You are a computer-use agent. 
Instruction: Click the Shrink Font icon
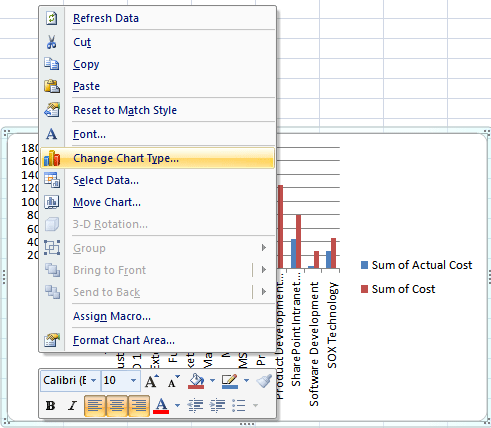pos(173,381)
